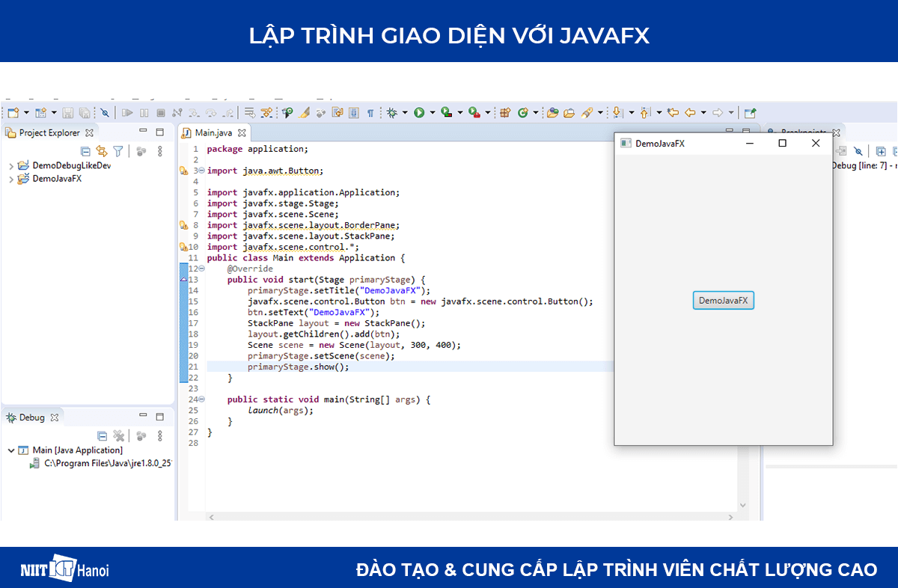Toggle Skip All Breakpoints
This screenshot has width=898, height=588.
pos(106,112)
